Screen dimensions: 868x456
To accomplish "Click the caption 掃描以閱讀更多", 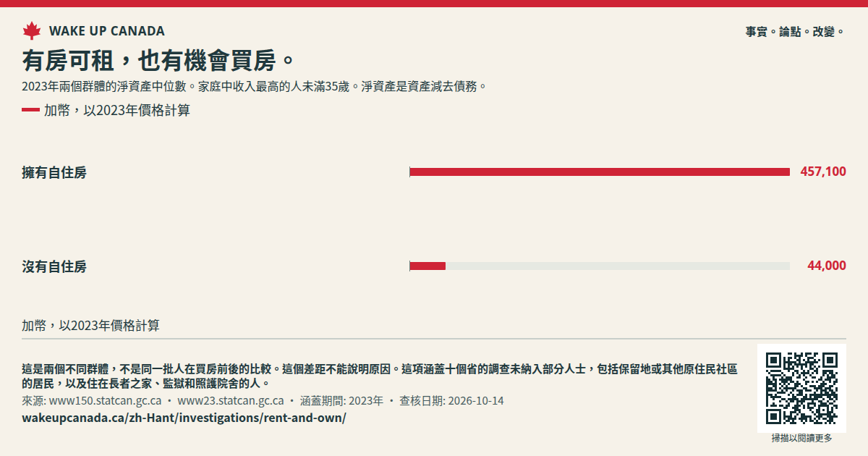I will (801, 439).
